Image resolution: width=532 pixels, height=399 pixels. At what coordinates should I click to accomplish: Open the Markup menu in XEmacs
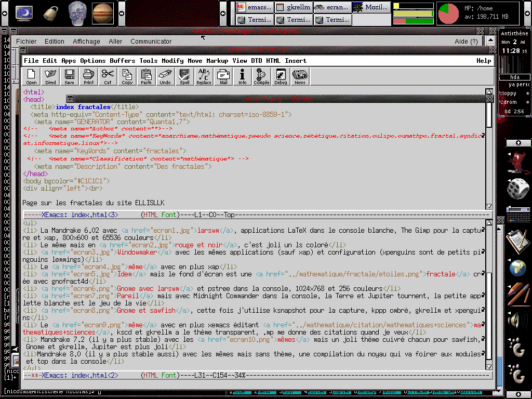click(x=217, y=61)
